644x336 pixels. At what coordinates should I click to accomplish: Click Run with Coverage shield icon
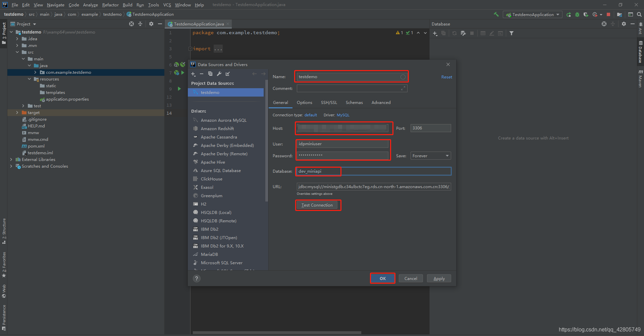pos(586,14)
